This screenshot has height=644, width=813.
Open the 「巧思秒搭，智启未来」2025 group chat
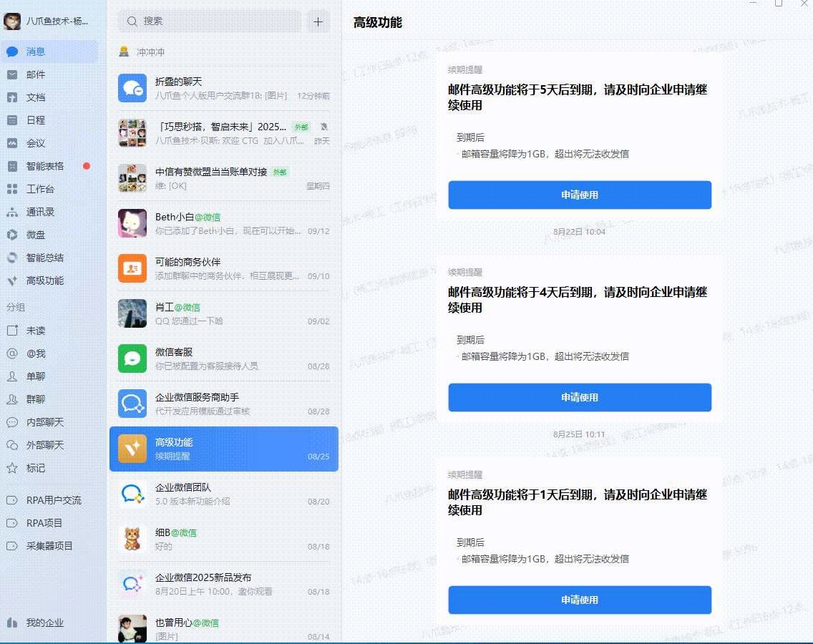click(x=224, y=133)
